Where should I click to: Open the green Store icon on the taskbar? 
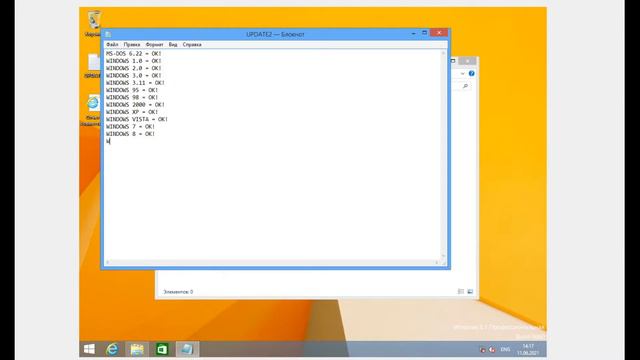click(162, 349)
